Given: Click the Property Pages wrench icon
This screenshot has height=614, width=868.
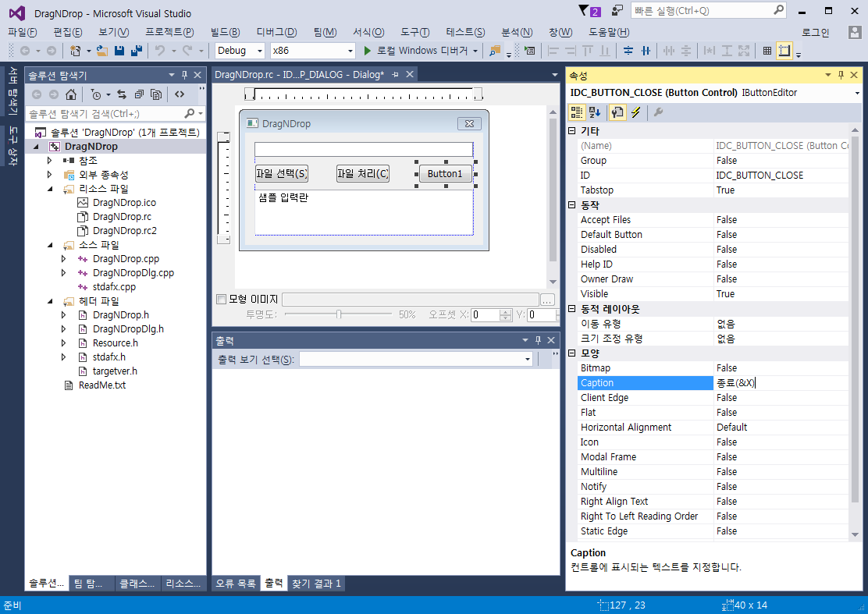Looking at the screenshot, I should (660, 112).
